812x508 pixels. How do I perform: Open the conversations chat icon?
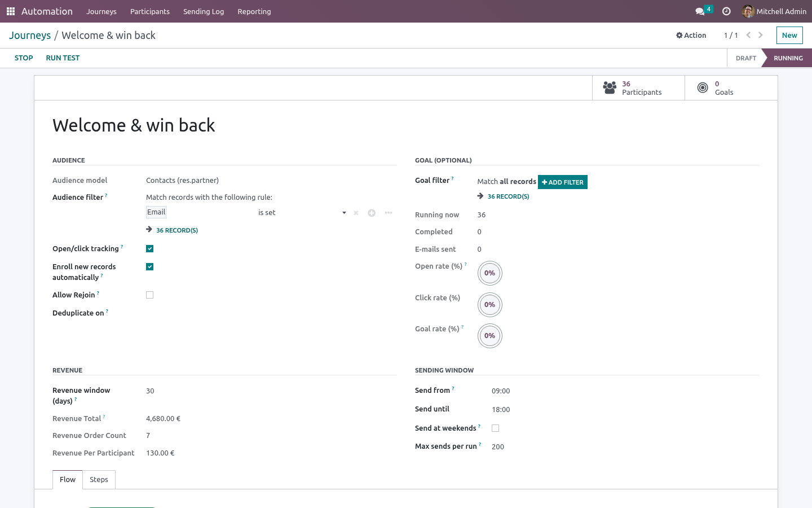[x=700, y=11]
